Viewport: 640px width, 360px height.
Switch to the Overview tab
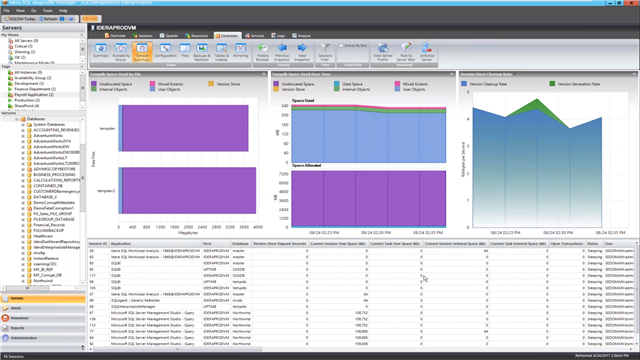(x=115, y=36)
